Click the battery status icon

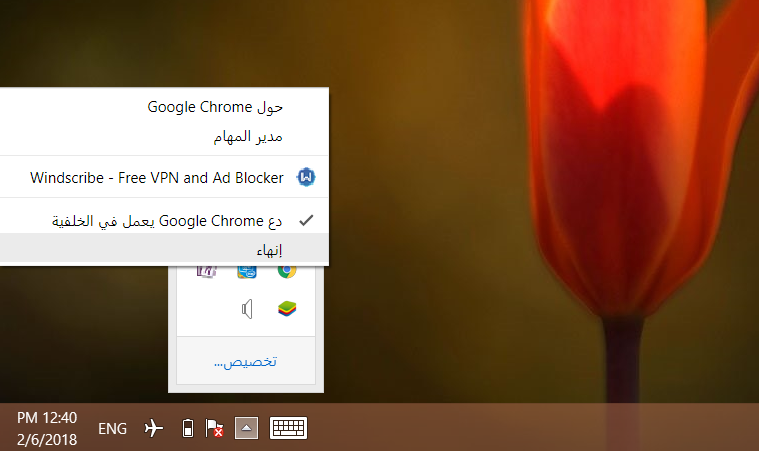coord(187,429)
